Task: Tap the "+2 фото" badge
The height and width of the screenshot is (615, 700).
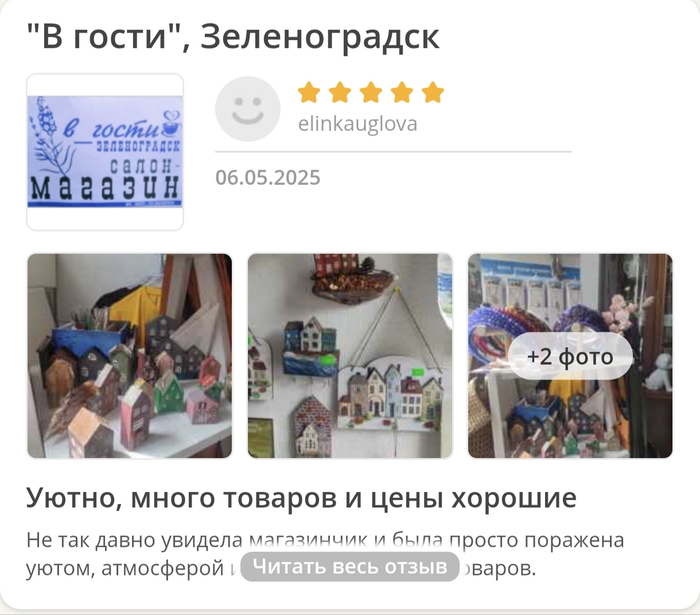Action: click(x=570, y=357)
